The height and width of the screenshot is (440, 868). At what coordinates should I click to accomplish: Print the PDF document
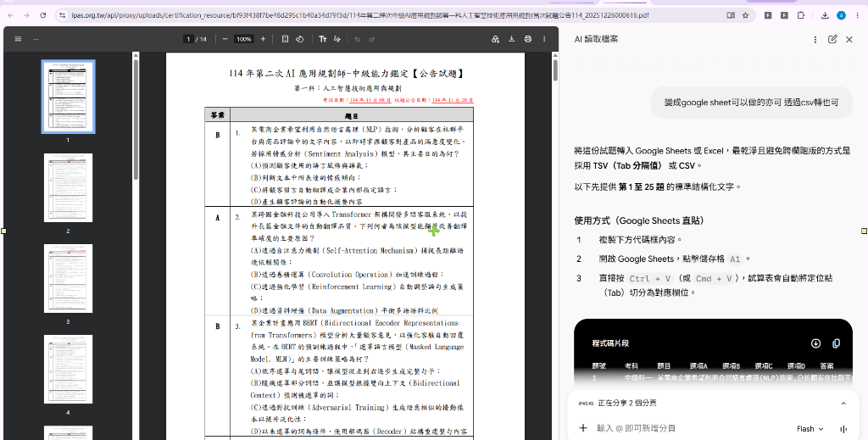click(x=527, y=39)
